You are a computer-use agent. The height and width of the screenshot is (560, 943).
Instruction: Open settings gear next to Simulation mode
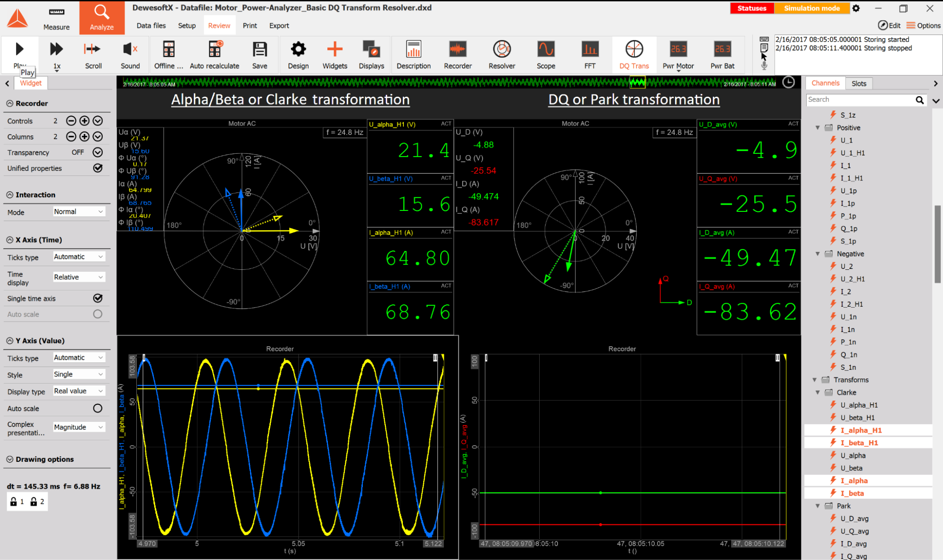coord(856,8)
